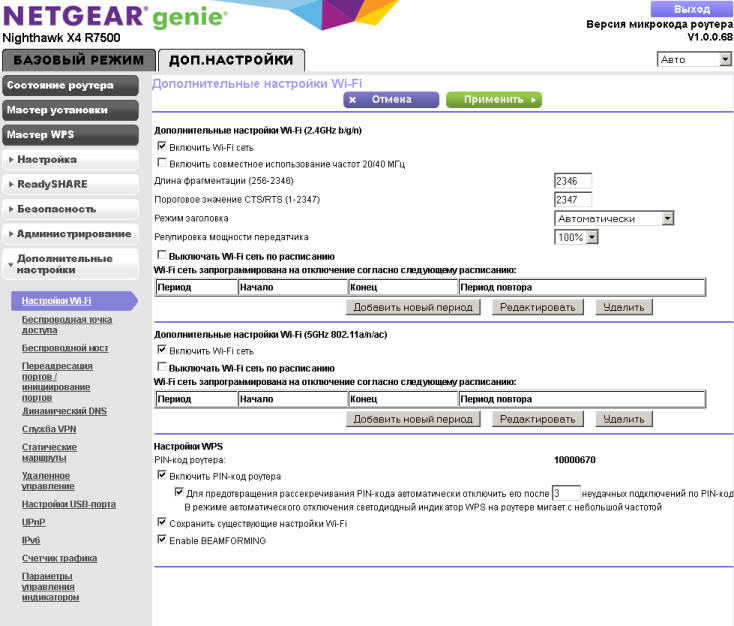The width and height of the screenshot is (734, 626).
Task: Click the NETGEAR genie logo
Action: pyautogui.click(x=115, y=17)
